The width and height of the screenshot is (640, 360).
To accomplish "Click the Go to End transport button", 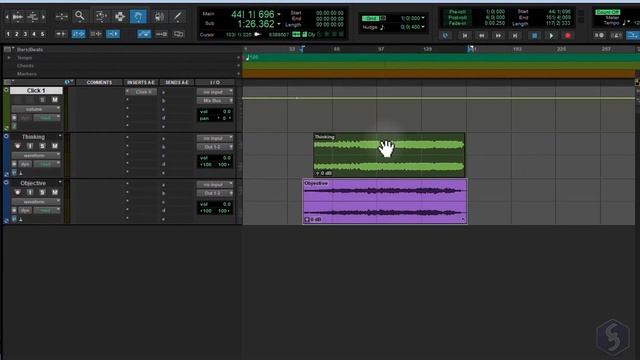I will click(515, 36).
